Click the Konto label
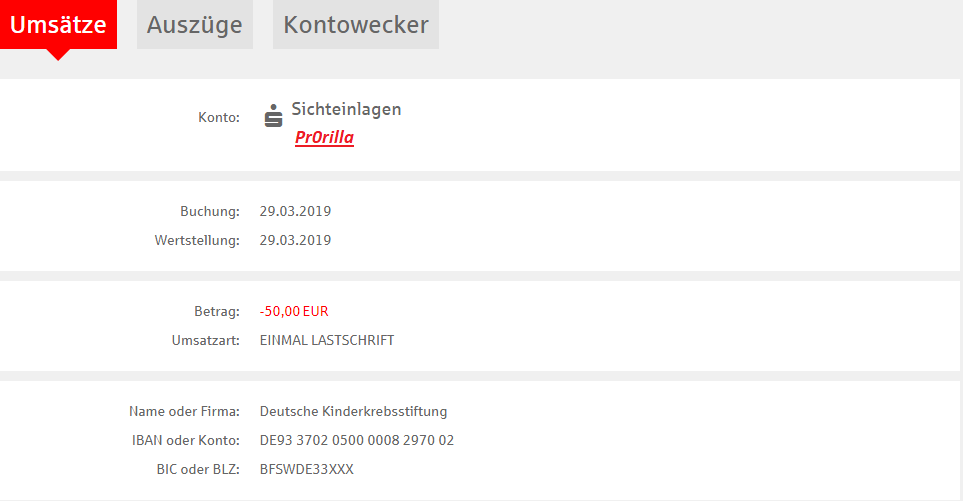This screenshot has height=502, width=965. [219, 117]
